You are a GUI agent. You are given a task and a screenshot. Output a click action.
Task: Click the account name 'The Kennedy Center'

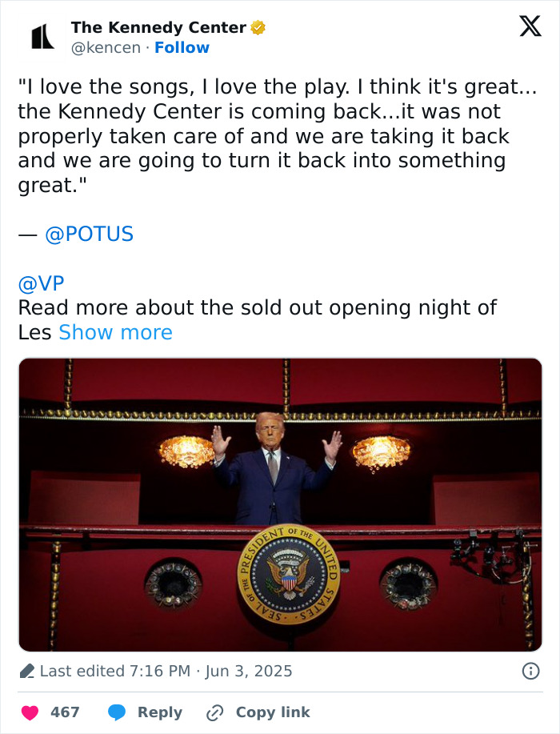coord(156,26)
